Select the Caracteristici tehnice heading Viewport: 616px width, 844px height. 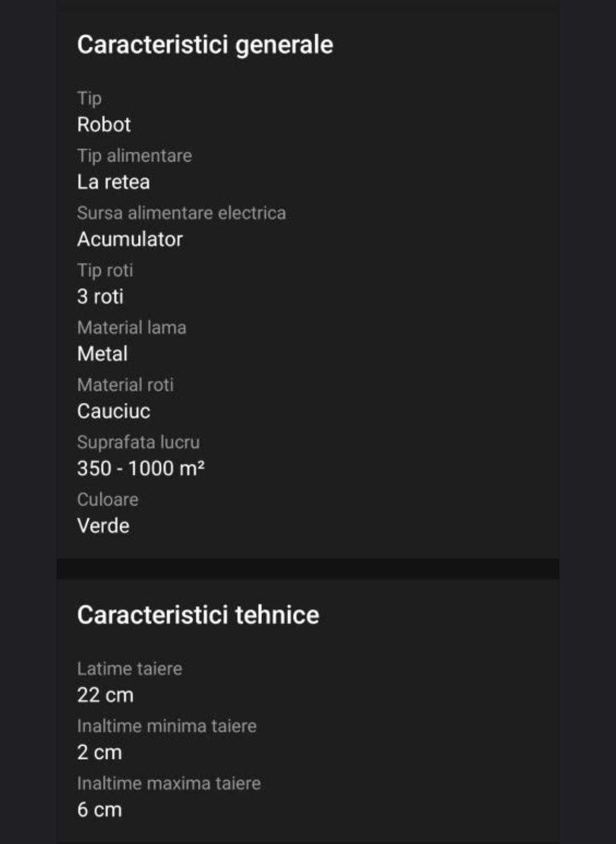(x=198, y=615)
